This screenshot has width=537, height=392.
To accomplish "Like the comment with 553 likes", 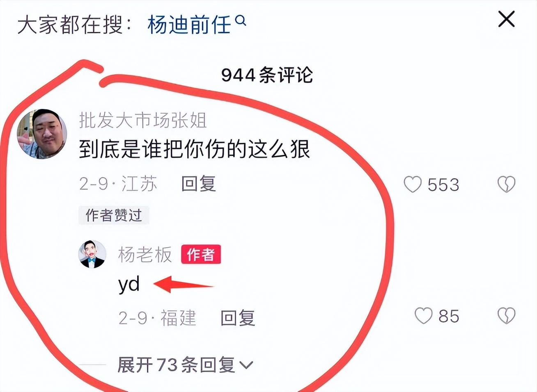I will click(x=413, y=185).
